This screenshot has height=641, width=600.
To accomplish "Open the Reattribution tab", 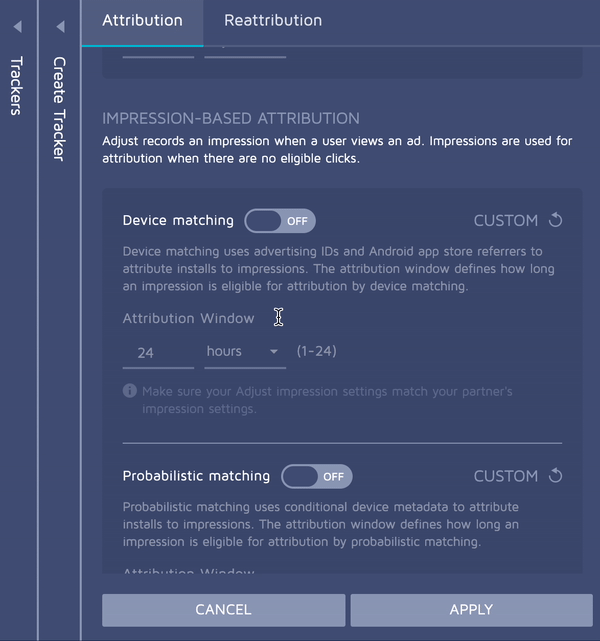I will coord(273,20).
